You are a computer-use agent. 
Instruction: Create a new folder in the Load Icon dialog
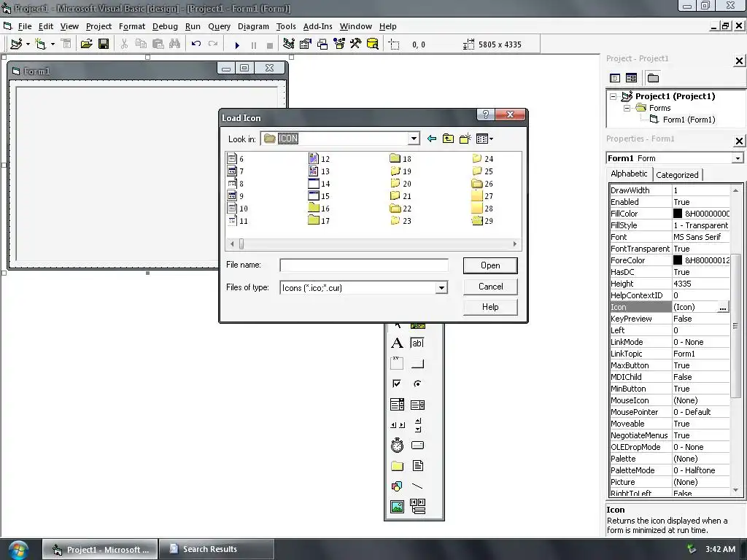[x=465, y=139]
